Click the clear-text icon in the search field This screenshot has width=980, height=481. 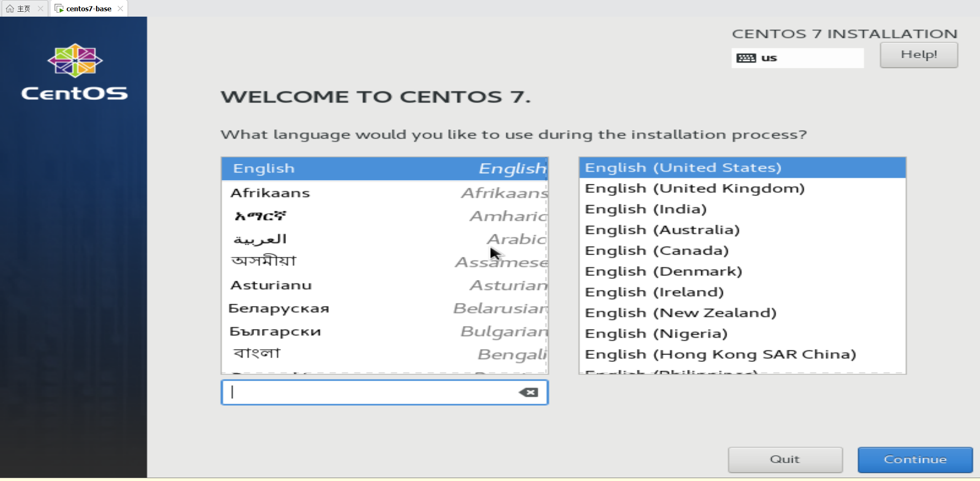point(528,392)
